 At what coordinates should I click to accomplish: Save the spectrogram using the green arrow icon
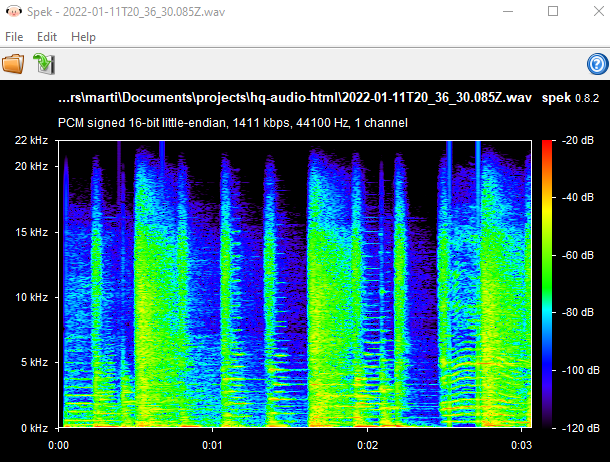(x=44, y=63)
